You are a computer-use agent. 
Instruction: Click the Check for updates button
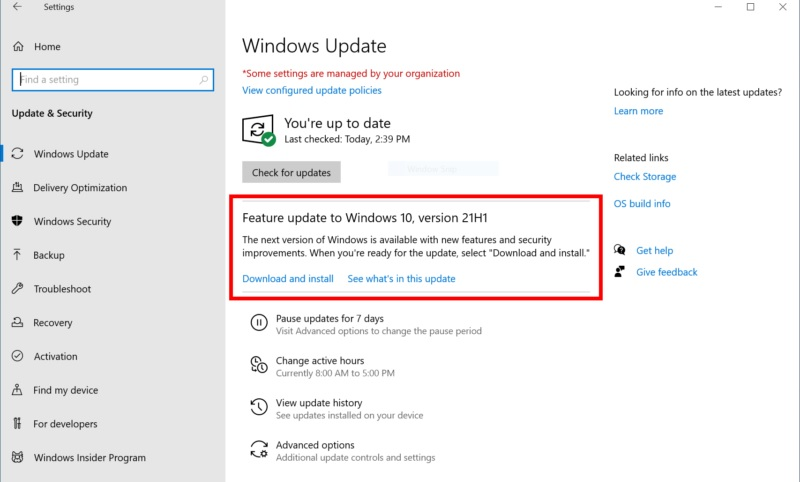click(x=291, y=172)
